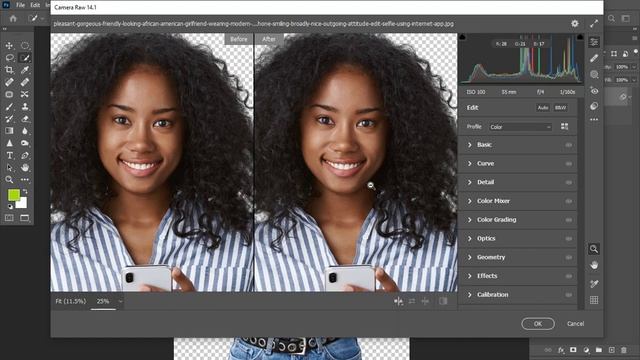
Task: Toggle the grid overlay icon
Action: pos(594,300)
